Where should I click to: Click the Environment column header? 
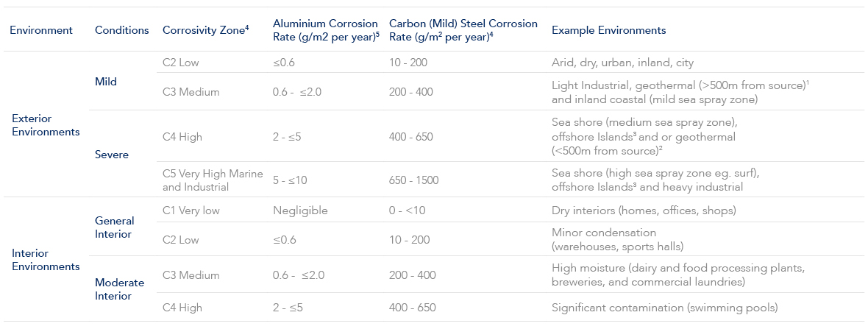pos(40,30)
